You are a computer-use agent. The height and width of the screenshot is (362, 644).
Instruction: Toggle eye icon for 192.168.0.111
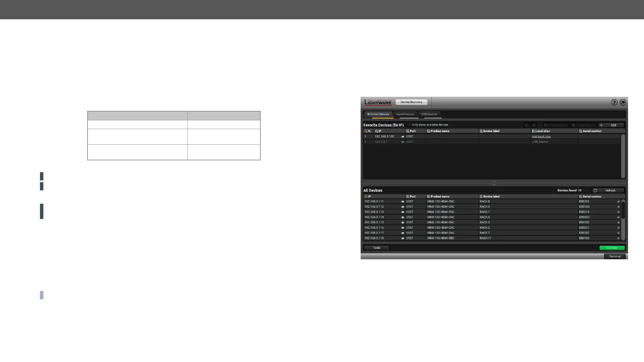(403, 202)
